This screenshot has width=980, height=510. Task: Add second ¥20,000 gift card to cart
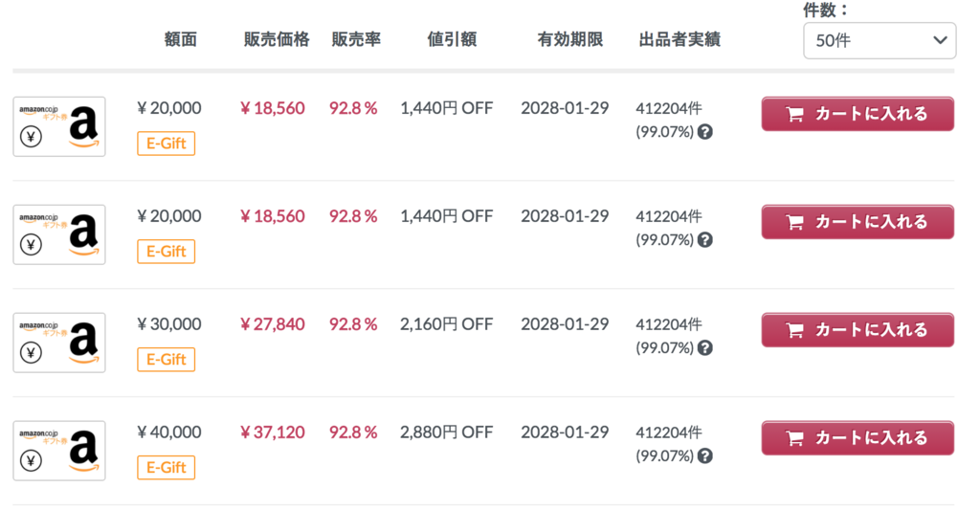point(857,222)
